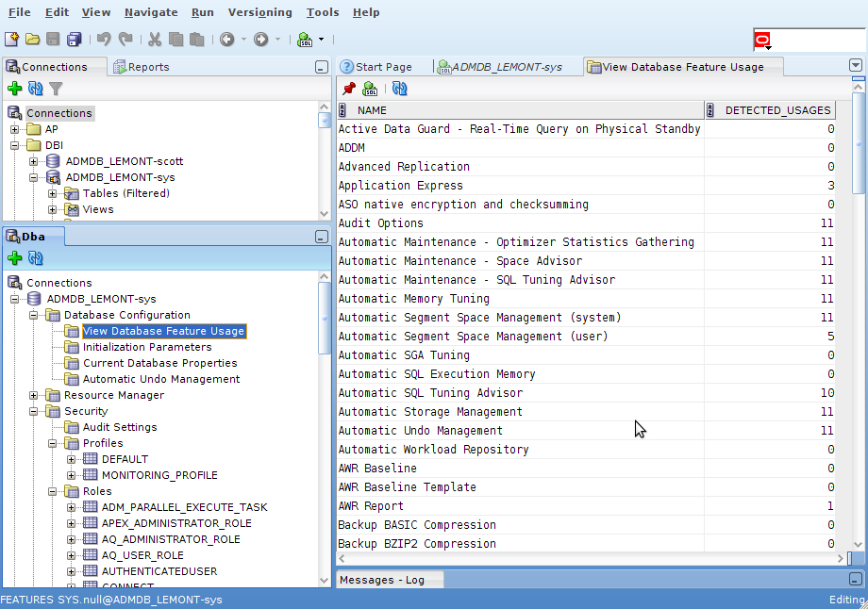
Task: Refresh the feature usage report
Action: coord(400,88)
